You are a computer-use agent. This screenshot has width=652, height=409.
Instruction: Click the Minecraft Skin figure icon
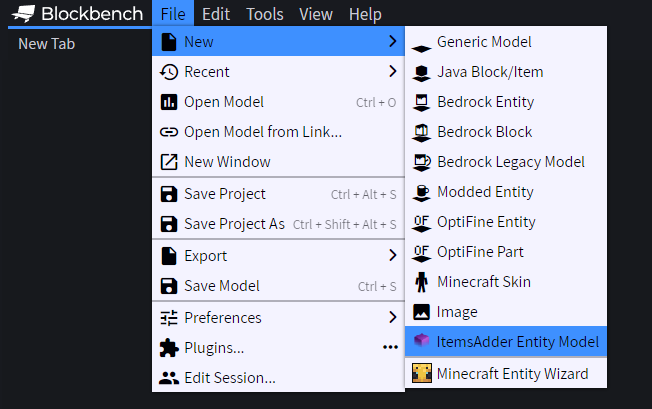(421, 282)
